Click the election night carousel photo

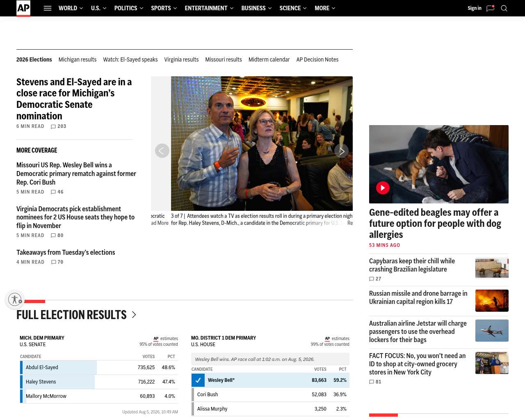(262, 144)
